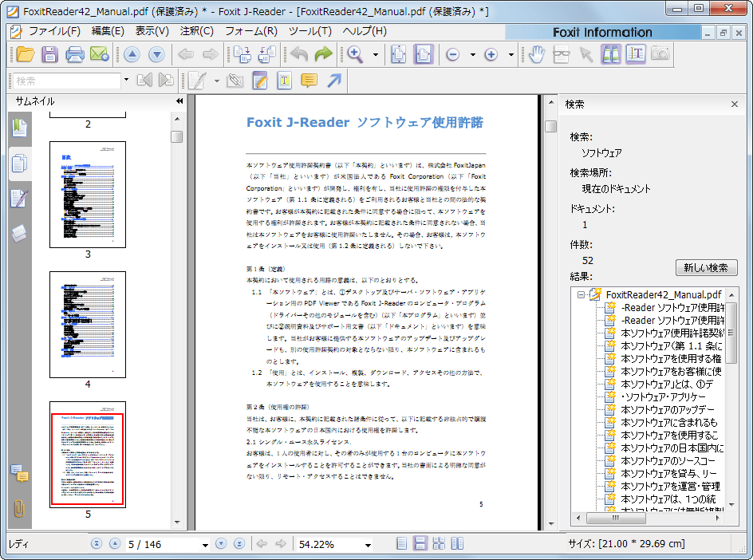Image resolution: width=753 pixels, height=560 pixels.
Task: Open the フォーム(R) menu
Action: pos(251,31)
